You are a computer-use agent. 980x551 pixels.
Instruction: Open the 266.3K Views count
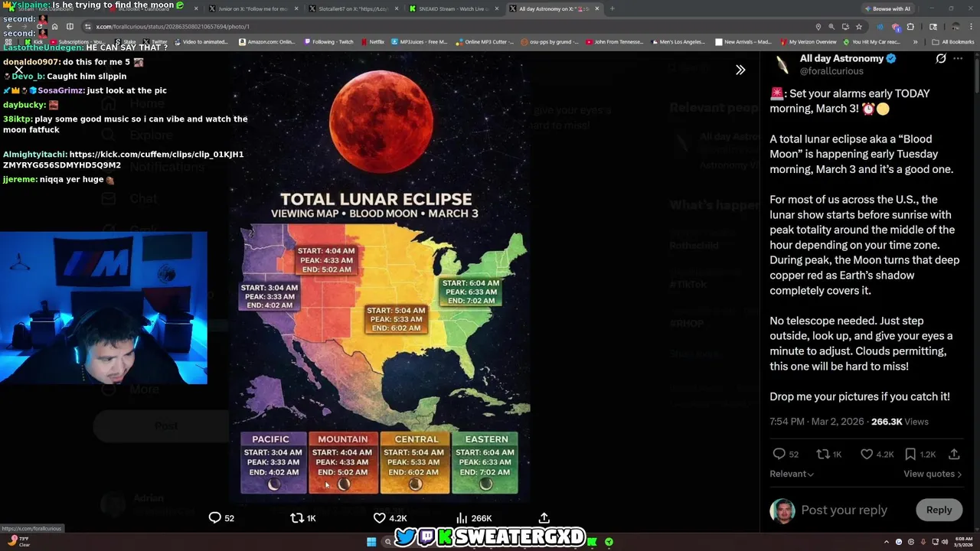pyautogui.click(x=900, y=422)
